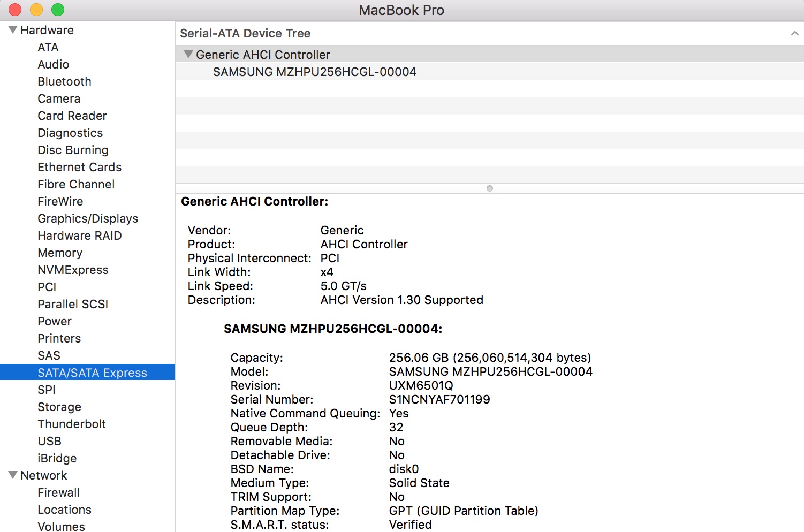This screenshot has height=532, width=804.
Task: Collapse the Hardware section triangle
Action: [x=13, y=29]
